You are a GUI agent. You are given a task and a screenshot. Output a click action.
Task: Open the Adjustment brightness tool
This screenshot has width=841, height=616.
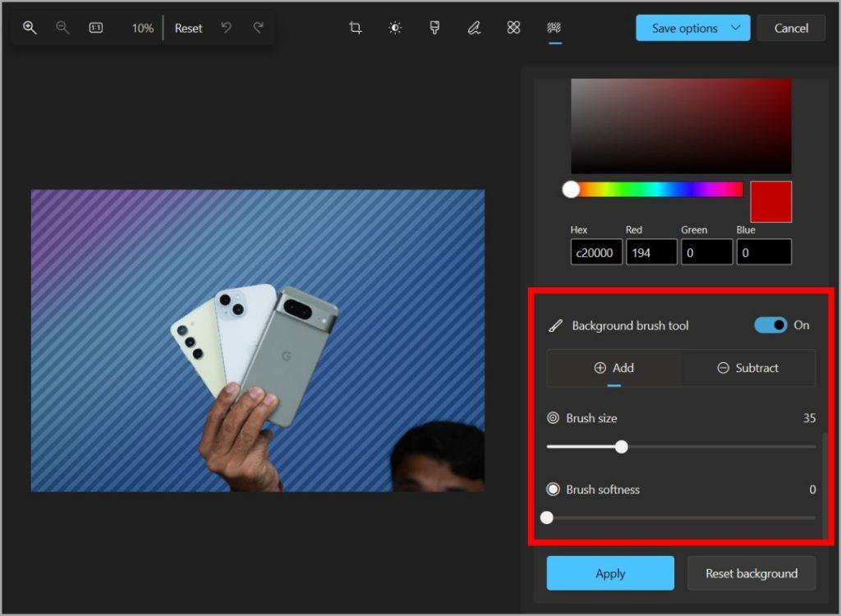click(x=395, y=27)
